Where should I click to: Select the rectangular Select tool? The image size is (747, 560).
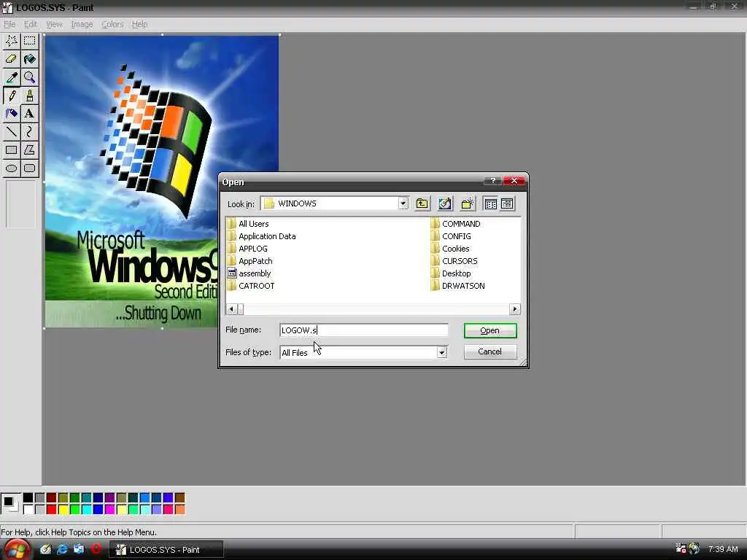click(x=29, y=41)
